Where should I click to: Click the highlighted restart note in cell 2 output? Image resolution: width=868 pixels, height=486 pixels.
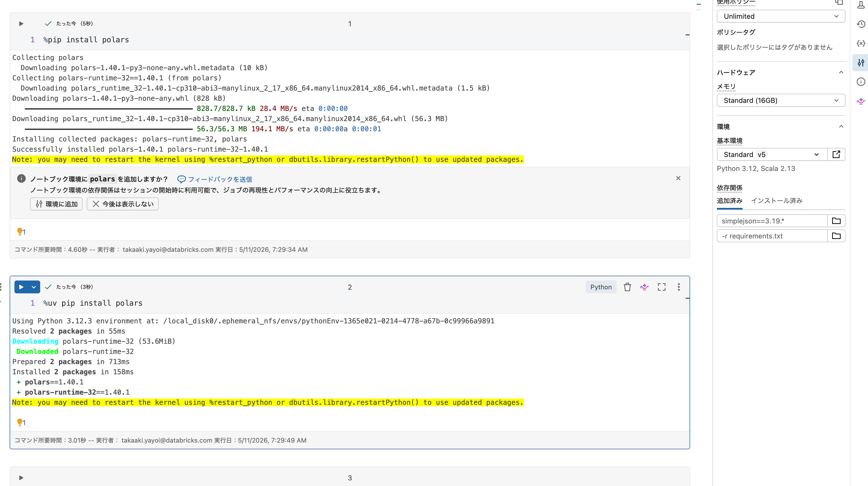(268, 402)
